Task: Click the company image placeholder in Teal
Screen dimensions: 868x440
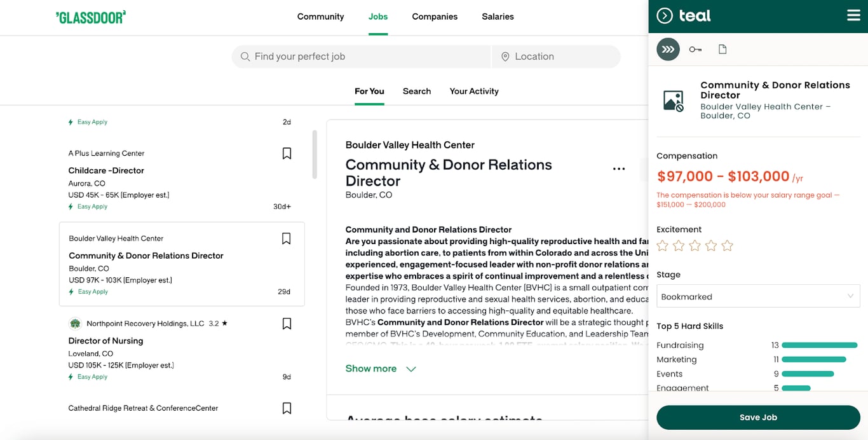Action: (x=674, y=100)
